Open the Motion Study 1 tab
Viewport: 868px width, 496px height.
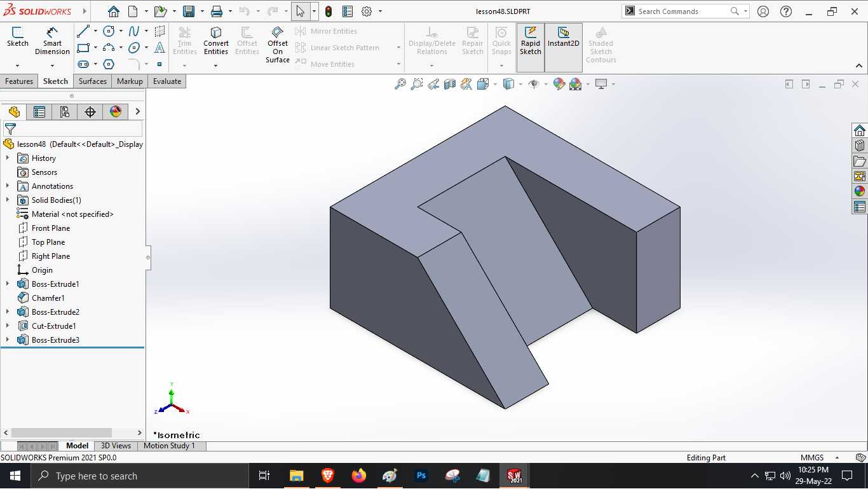tap(169, 446)
